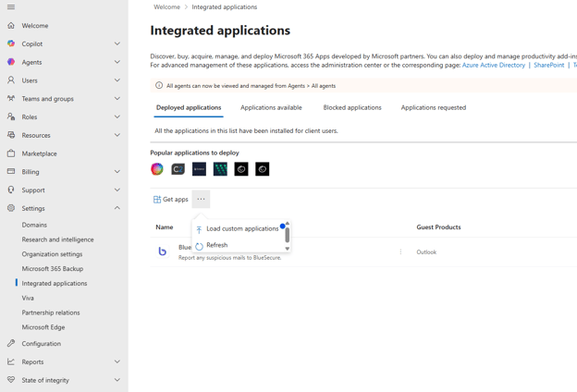Screen dimensions: 577x392
Task: Click the Resources icon in sidebar
Action: coord(11,135)
